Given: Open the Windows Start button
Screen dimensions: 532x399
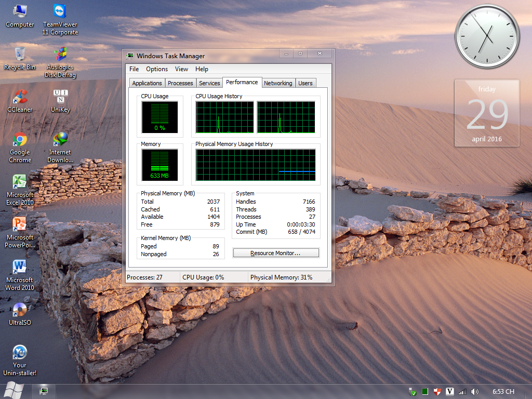Looking at the screenshot, I should 14,391.
